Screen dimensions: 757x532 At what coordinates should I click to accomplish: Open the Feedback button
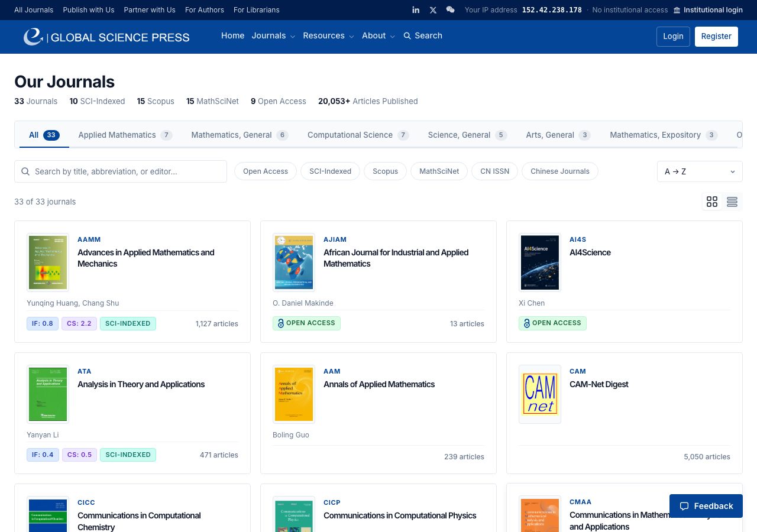pyautogui.click(x=706, y=506)
